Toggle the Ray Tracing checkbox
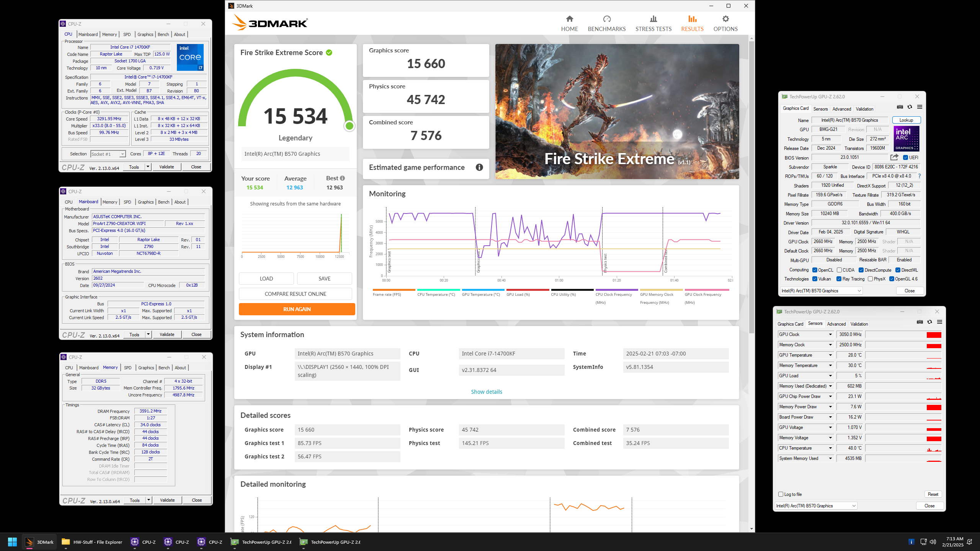The width and height of the screenshot is (980, 551). 839,279
